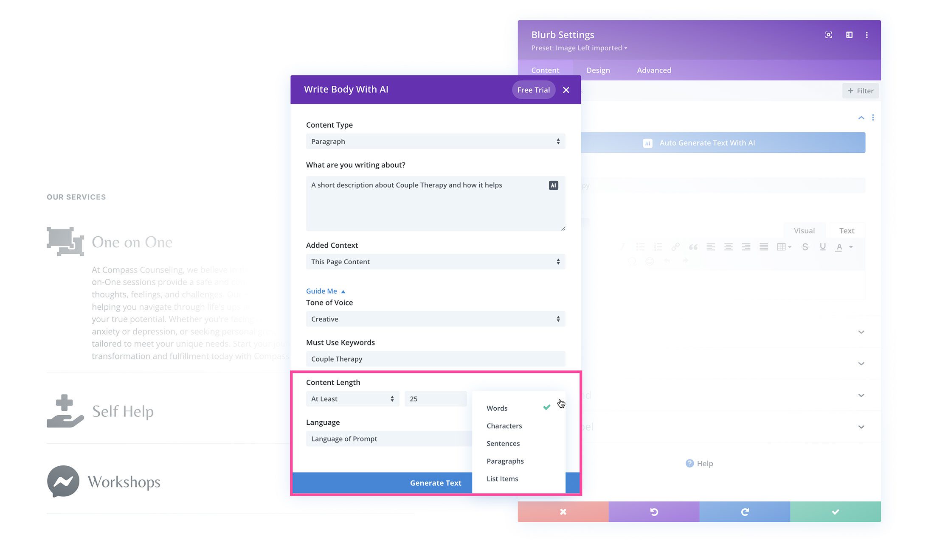Image resolution: width=934 pixels, height=560 pixels.
Task: Click the Generate Text button
Action: coord(435,482)
